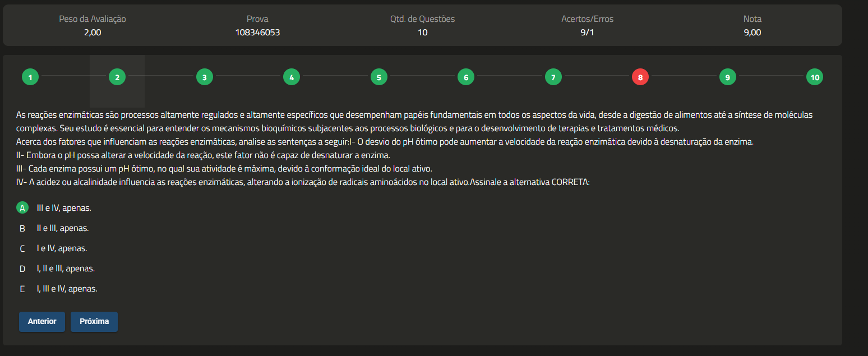Screen dimensions: 868x356
Task: Click the Prova number 108346053
Action: (x=257, y=33)
